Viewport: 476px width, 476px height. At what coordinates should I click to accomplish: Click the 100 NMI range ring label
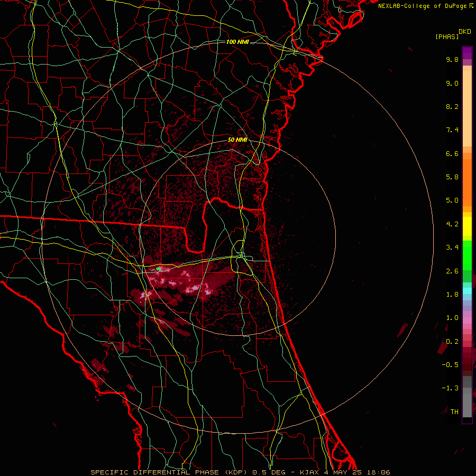click(237, 42)
